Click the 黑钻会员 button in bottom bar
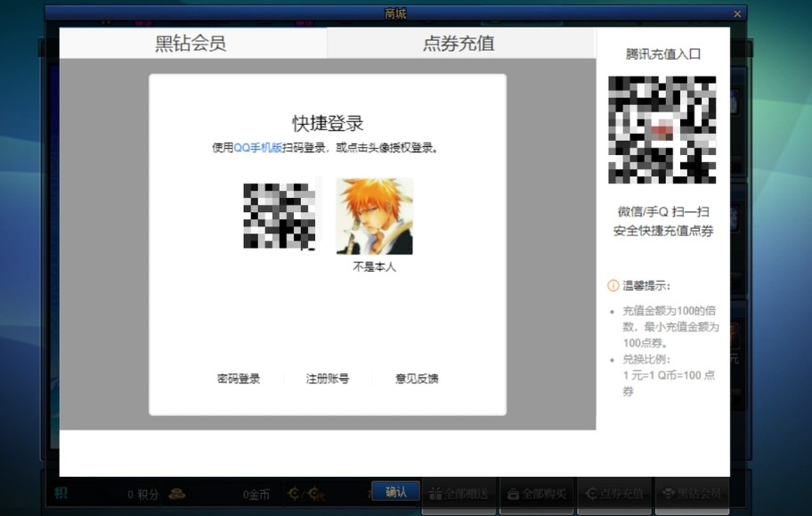 pyautogui.click(x=693, y=495)
